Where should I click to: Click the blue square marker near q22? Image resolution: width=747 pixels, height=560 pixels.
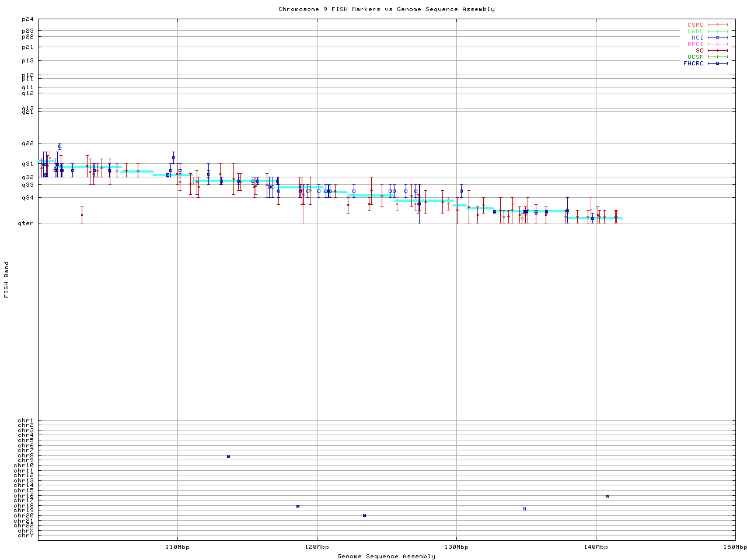(x=60, y=146)
